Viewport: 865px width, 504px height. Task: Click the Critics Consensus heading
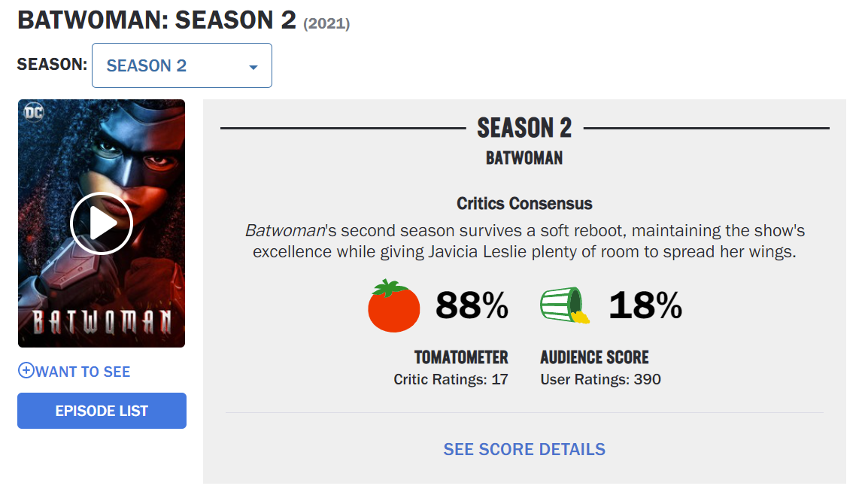[524, 203]
